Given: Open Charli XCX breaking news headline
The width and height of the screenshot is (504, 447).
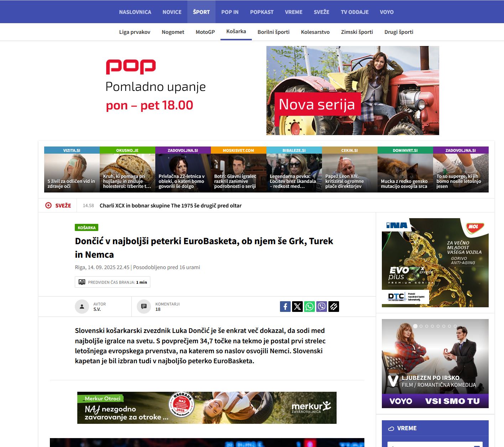Looking at the screenshot, I should coord(170,206).
